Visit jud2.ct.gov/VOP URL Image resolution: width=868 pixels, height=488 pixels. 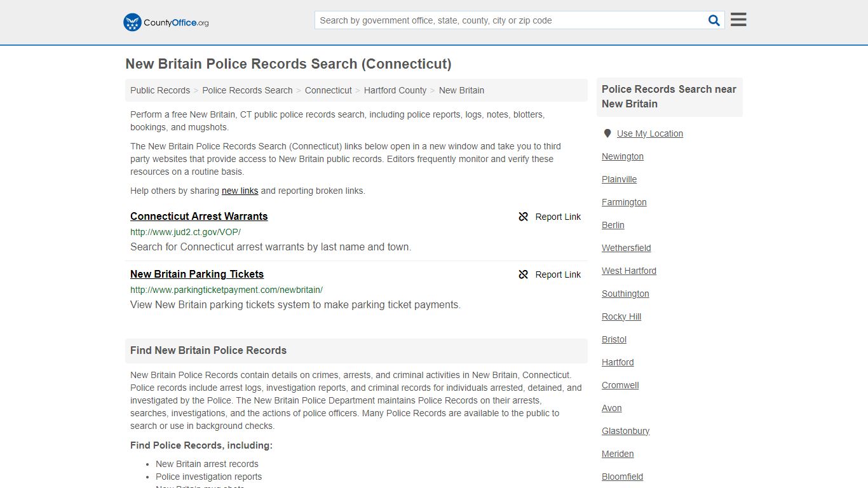(x=186, y=232)
